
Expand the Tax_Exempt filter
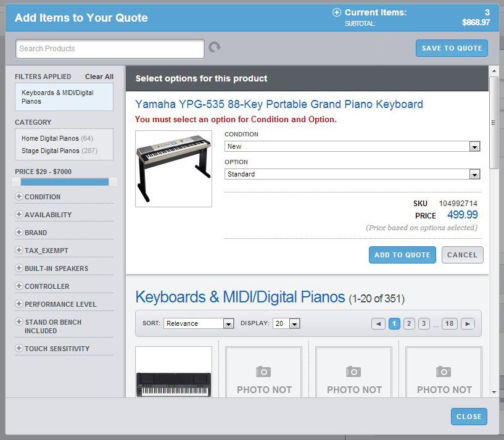pyautogui.click(x=19, y=250)
